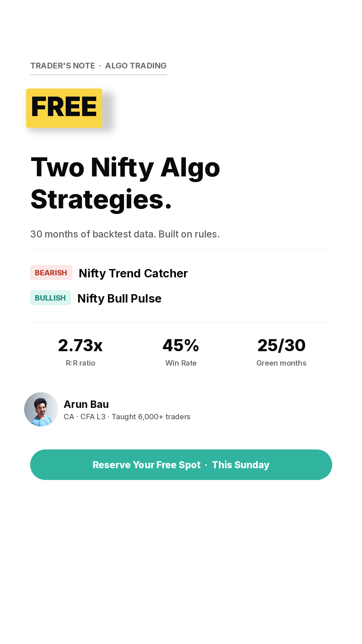Tap the yellow FREE badge
Screen dimensions: 362x644
pyautogui.click(x=64, y=108)
